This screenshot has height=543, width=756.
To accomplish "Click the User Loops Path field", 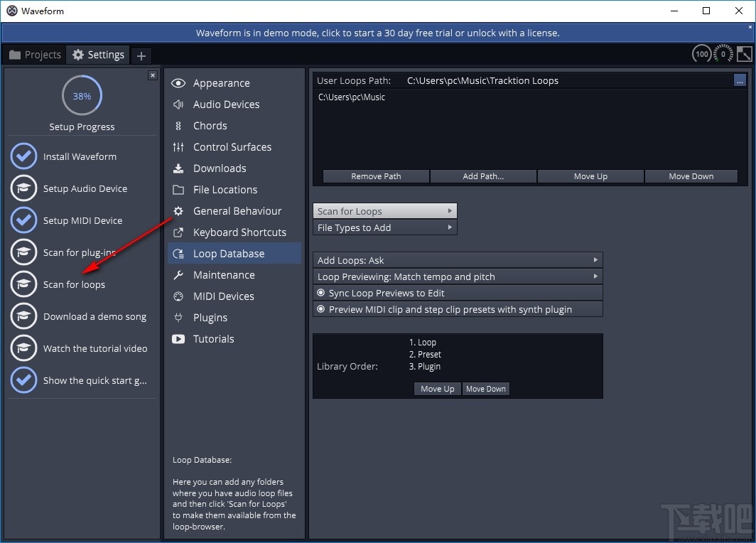I will point(568,80).
